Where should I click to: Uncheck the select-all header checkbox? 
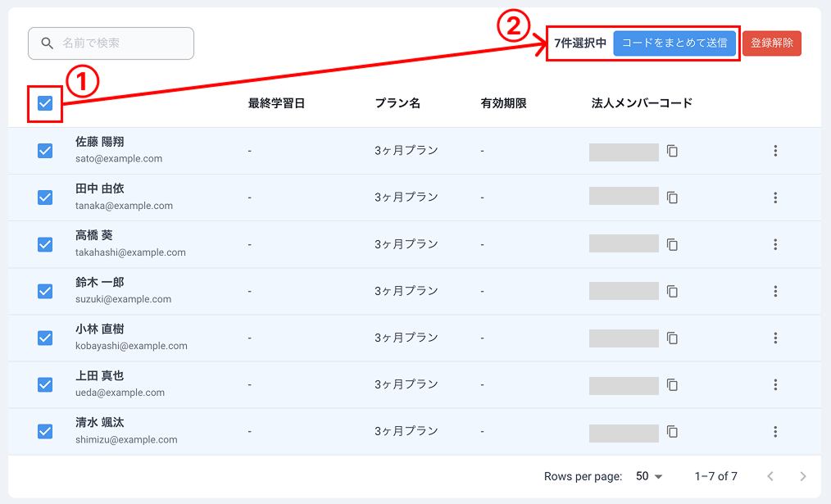[45, 103]
